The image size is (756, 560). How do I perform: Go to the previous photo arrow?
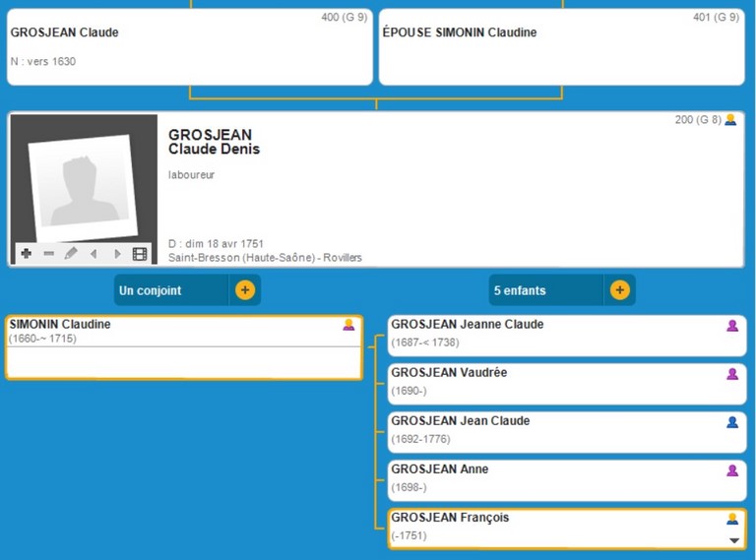tap(94, 254)
